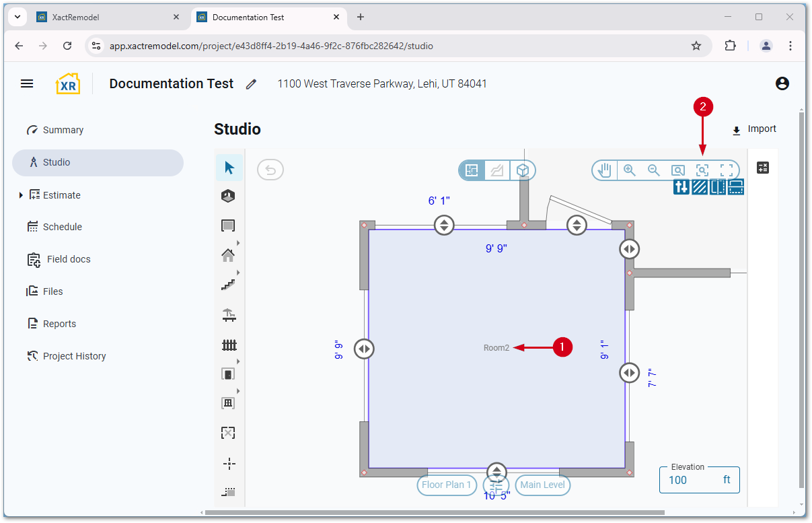Click the undo arrow button
The width and height of the screenshot is (812, 523).
click(x=270, y=170)
